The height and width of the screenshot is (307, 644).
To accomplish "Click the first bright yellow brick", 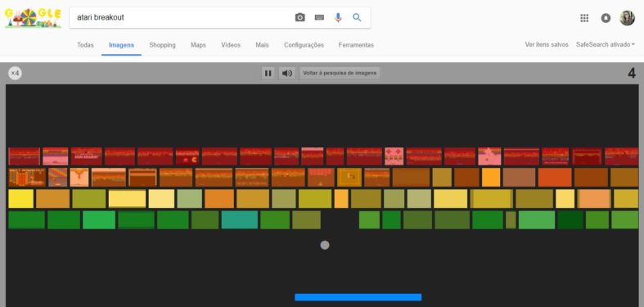I will pyautogui.click(x=21, y=198).
